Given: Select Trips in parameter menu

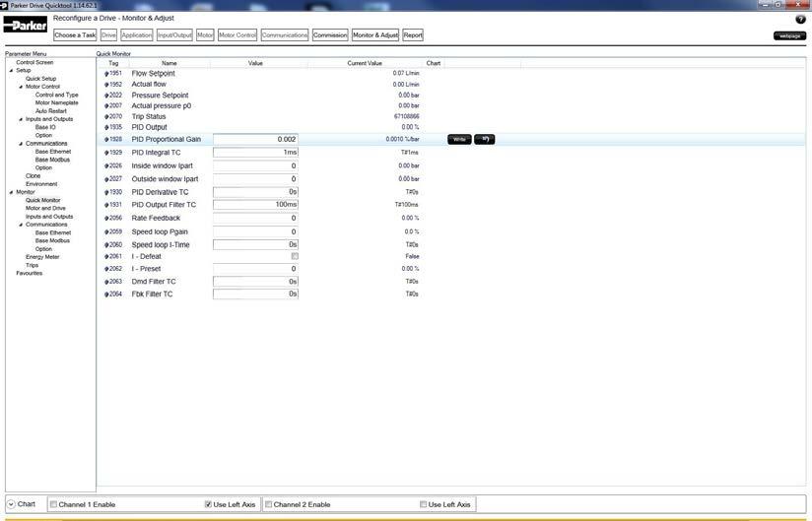Looking at the screenshot, I should 33,265.
